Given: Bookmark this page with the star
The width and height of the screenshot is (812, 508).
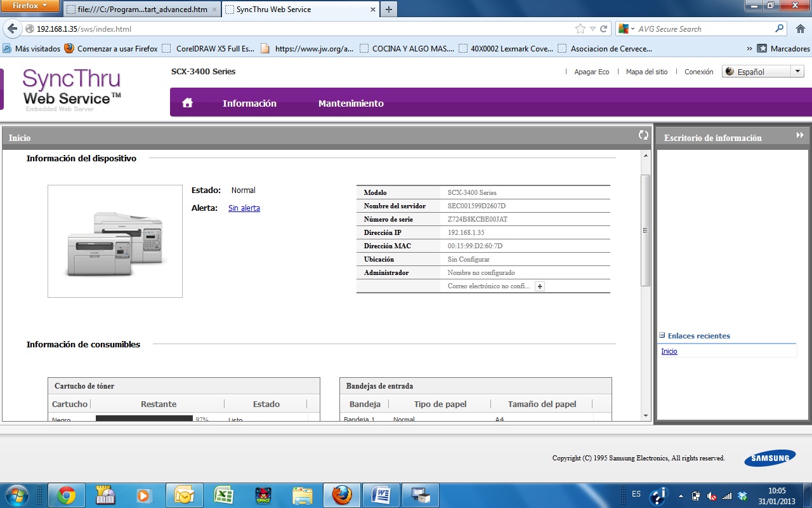Looking at the screenshot, I should (580, 29).
